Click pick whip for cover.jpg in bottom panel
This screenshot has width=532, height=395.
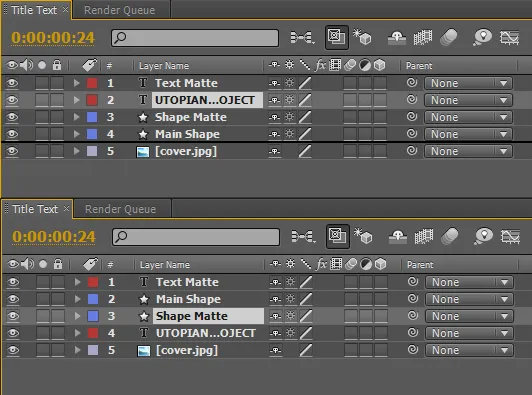click(413, 349)
